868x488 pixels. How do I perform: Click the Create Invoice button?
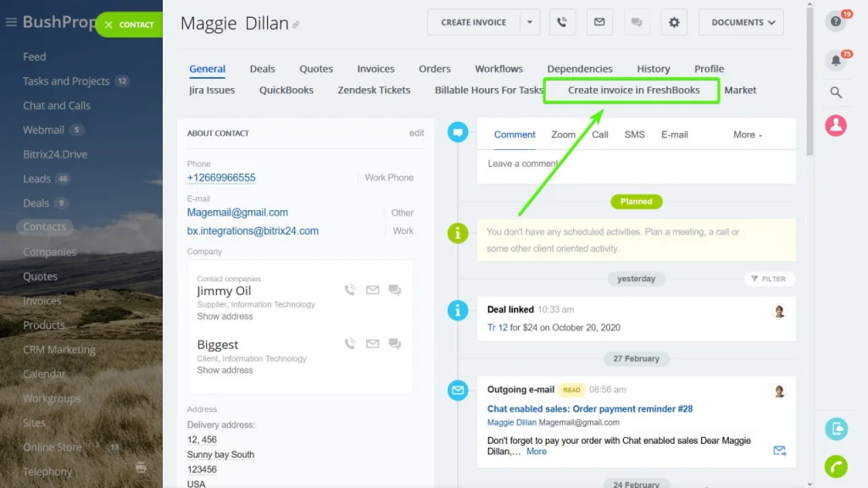tap(473, 23)
